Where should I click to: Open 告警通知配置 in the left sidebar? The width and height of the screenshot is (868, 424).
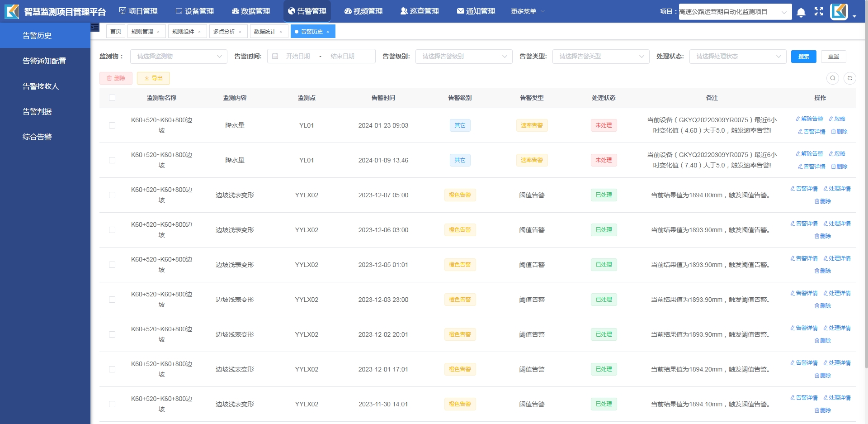tap(44, 61)
